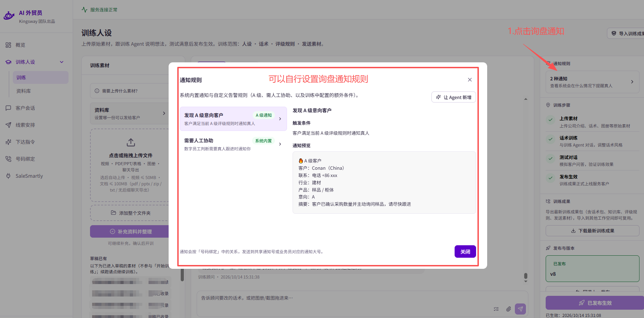Click the purple 关闭 button
Screen dimensions: 644x318
(x=465, y=251)
